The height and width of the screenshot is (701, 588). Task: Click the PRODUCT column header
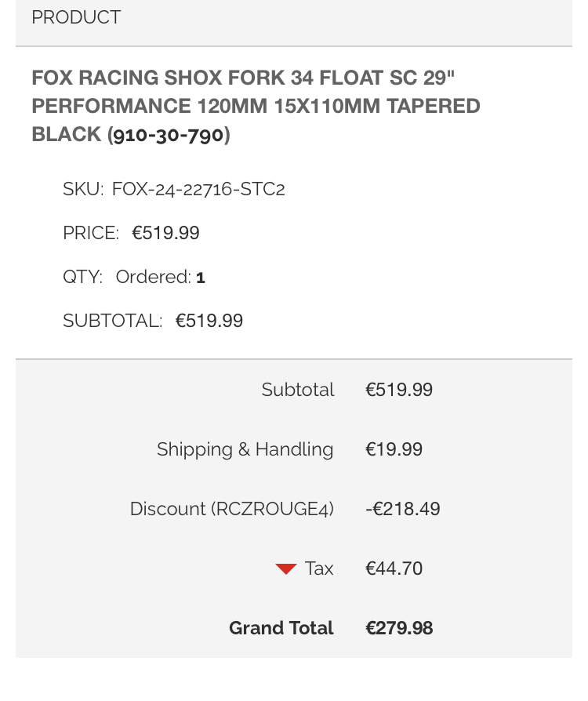pyautogui.click(x=76, y=17)
